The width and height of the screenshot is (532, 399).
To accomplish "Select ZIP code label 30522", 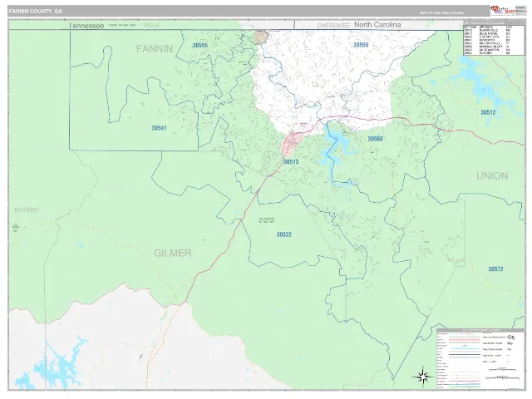I will click(284, 234).
